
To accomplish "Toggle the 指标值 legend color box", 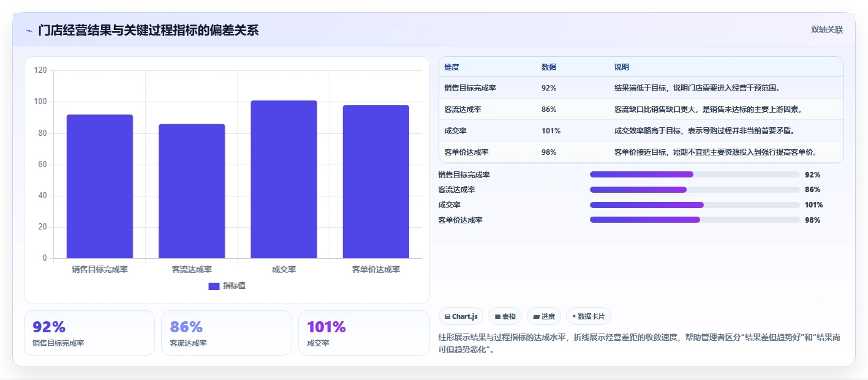I will click(x=214, y=286).
